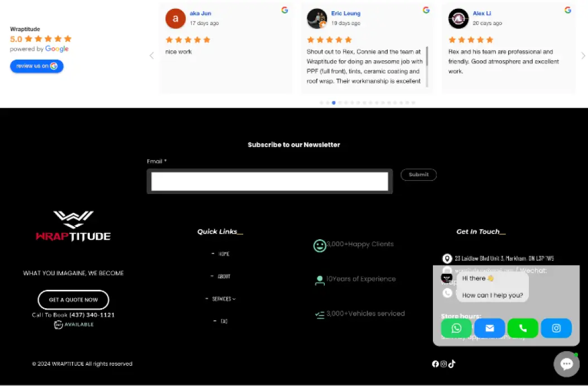588x388 pixels.
Task: Submit the newsletter subscription
Action: click(x=418, y=176)
